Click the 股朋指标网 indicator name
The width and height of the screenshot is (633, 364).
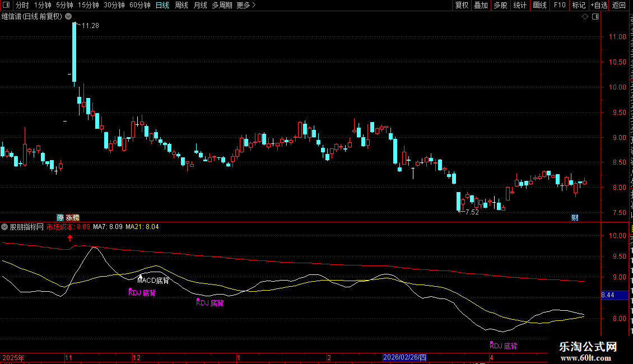click(27, 227)
